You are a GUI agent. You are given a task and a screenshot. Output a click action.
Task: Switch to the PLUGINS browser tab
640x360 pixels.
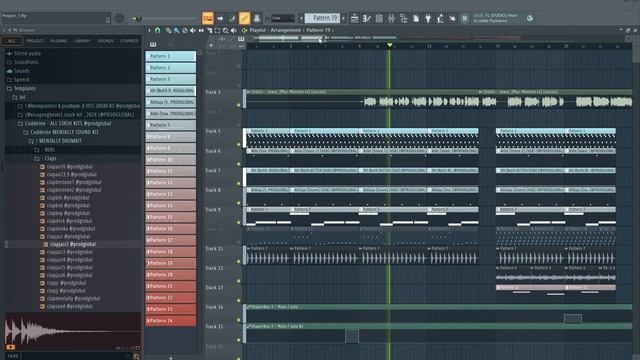pos(59,41)
